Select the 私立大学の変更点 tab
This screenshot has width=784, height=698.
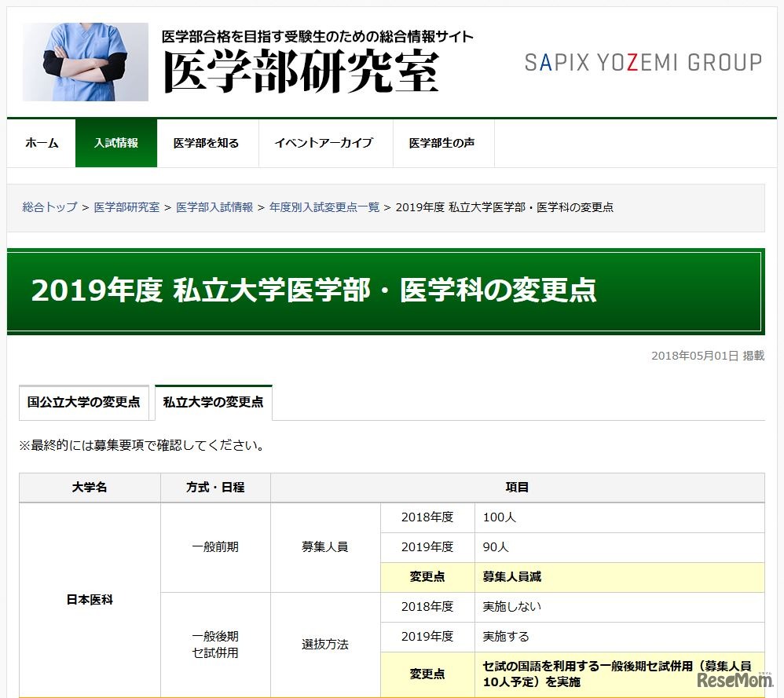213,402
